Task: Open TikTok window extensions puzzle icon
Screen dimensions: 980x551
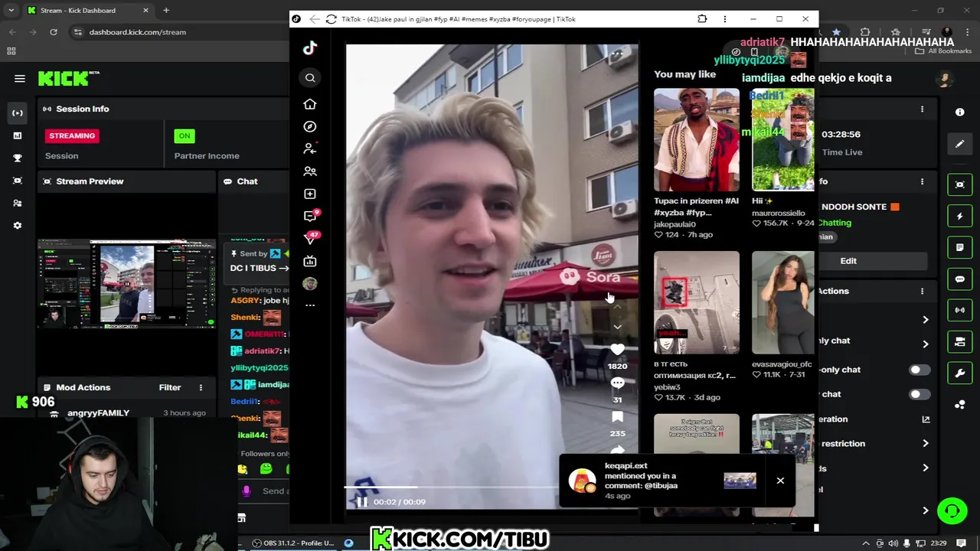Action: 702,19
